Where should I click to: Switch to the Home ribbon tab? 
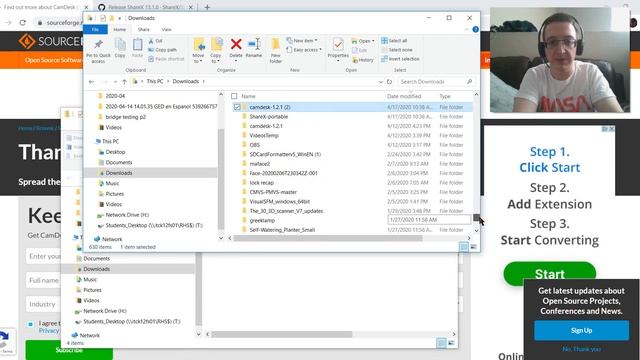coord(120,29)
